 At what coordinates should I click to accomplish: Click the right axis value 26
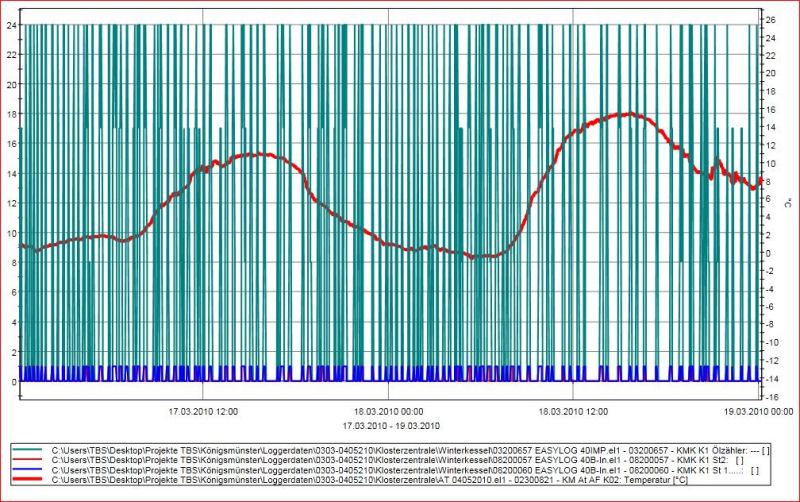tap(773, 18)
